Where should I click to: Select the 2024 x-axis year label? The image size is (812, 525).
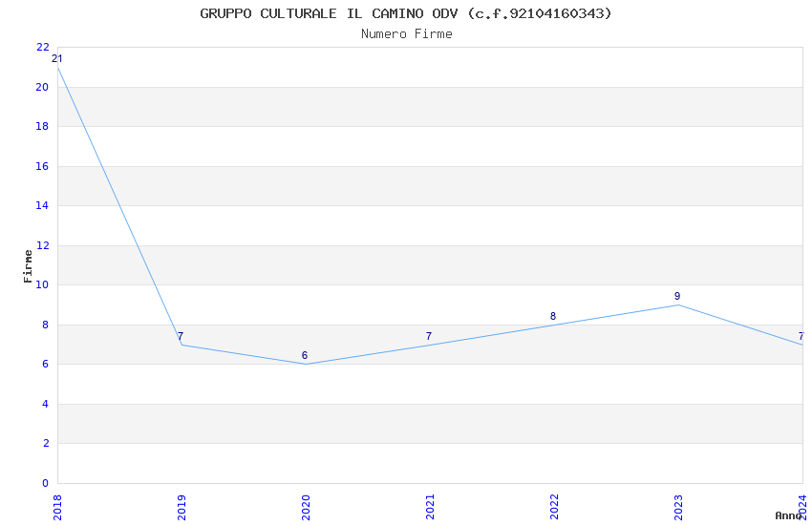(802, 508)
